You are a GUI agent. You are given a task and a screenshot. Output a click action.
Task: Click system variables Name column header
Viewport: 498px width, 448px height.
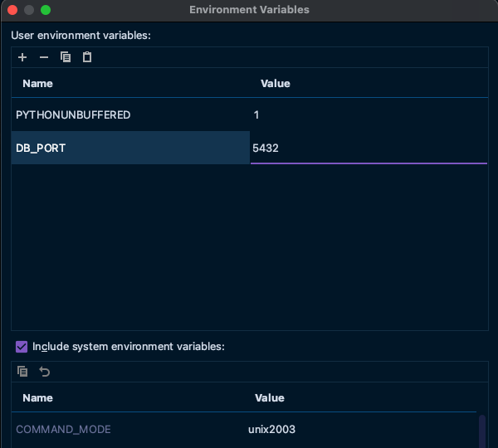click(x=37, y=398)
